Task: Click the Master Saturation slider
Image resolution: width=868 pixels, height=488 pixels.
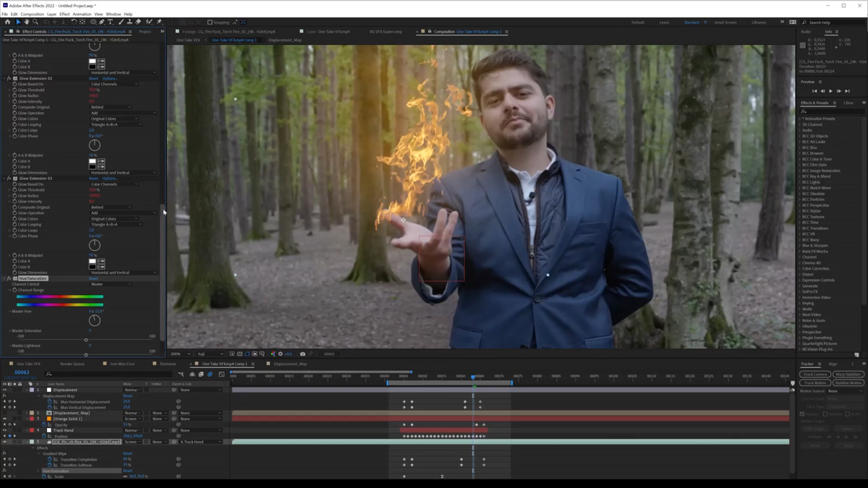Action: tap(86, 341)
